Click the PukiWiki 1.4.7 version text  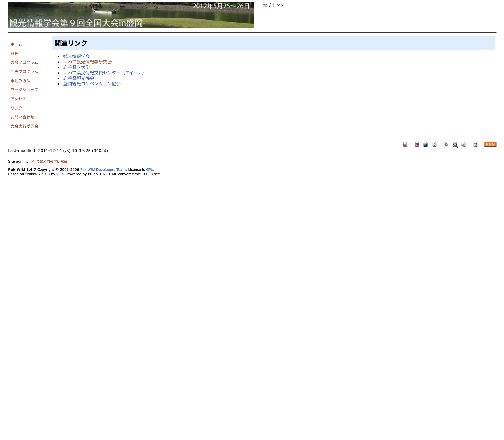(22, 170)
